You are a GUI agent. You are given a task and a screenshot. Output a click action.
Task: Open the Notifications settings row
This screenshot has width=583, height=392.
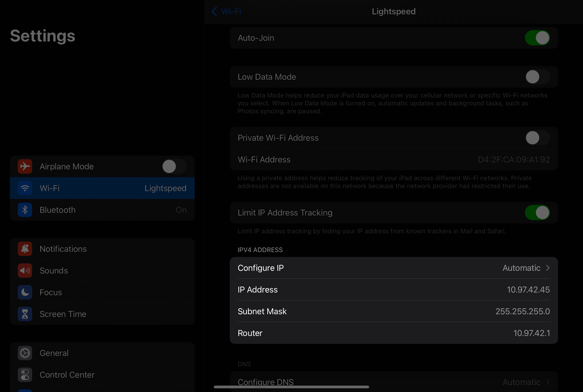coord(102,249)
